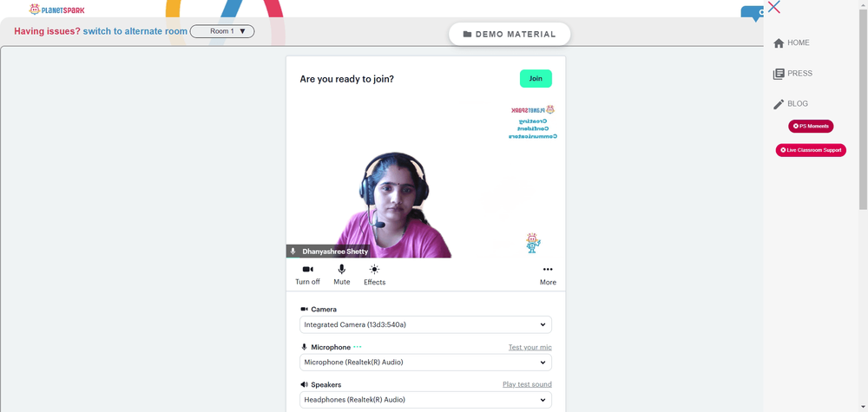
Task: Click the PS Moments button
Action: [x=811, y=126]
